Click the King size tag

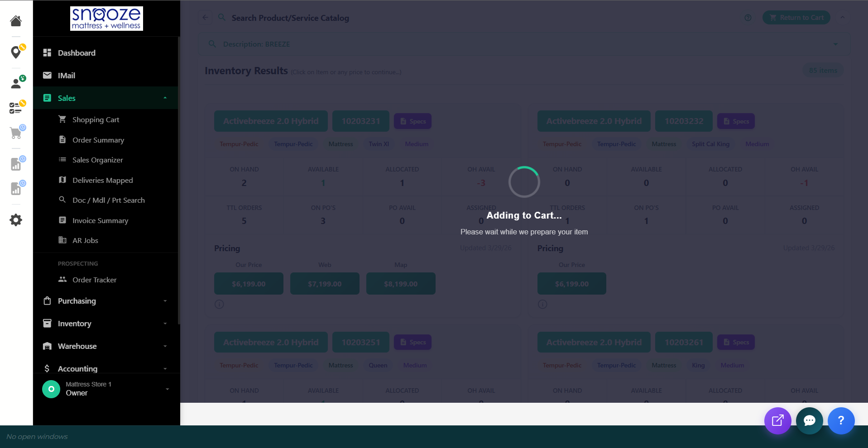698,365
